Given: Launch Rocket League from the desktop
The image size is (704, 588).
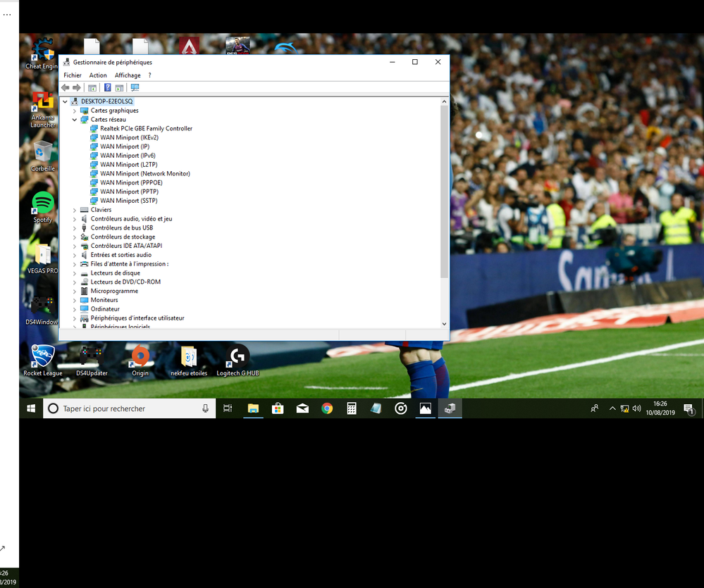Looking at the screenshot, I should click(x=43, y=359).
